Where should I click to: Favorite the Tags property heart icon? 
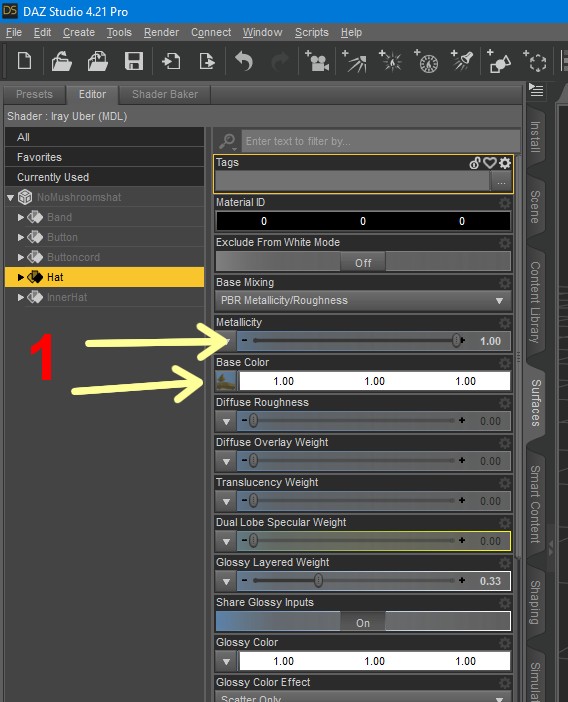tap(490, 163)
